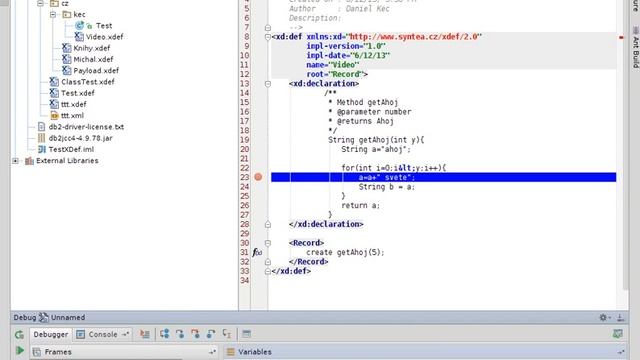This screenshot has height=360, width=640.
Task: Click the Run to Cursor icon
Action: [x=227, y=334]
